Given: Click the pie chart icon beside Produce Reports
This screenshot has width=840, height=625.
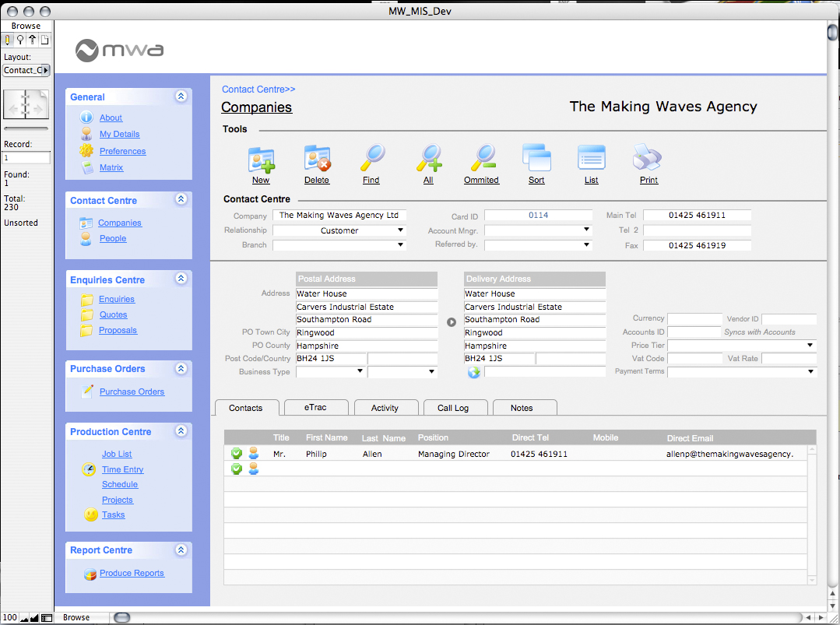Looking at the screenshot, I should point(90,574).
